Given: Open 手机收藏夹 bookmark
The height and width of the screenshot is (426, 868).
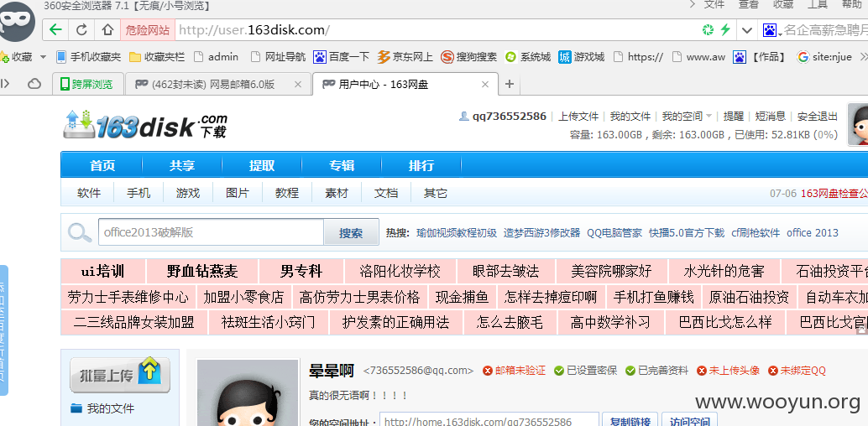Looking at the screenshot, I should tap(88, 56).
